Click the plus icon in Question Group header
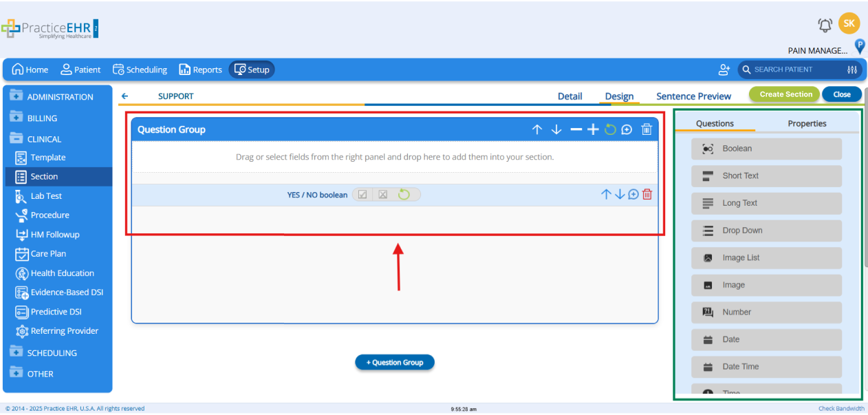This screenshot has width=868, height=415. pos(592,129)
